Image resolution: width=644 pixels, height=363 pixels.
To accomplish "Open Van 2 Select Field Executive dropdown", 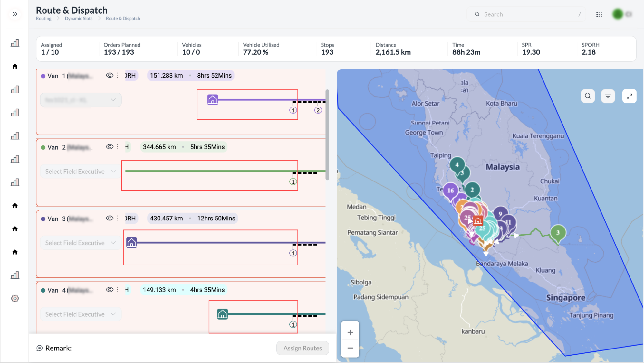I will tap(81, 171).
